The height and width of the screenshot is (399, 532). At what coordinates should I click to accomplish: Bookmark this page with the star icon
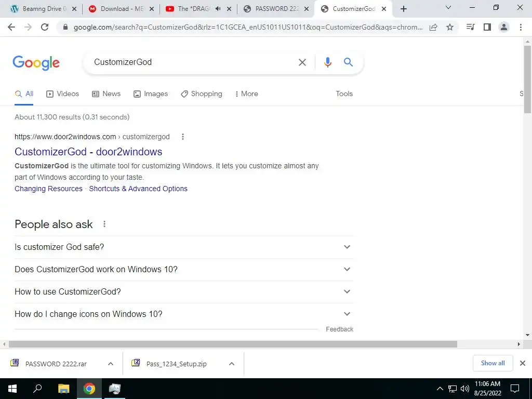tap(450, 27)
